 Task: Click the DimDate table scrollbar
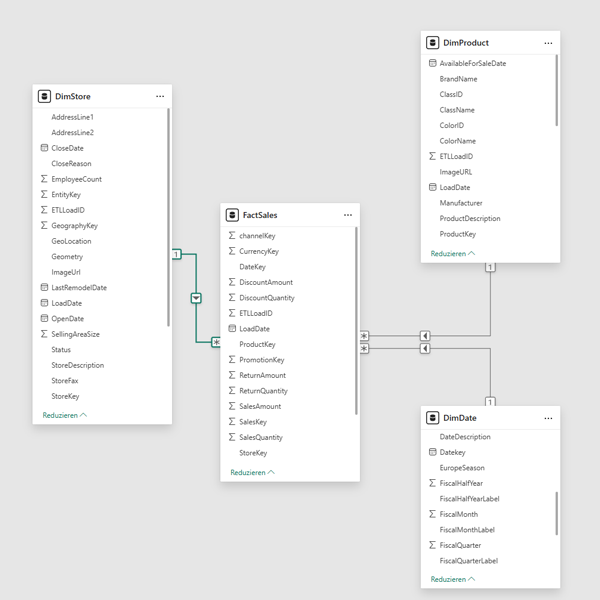point(556,512)
